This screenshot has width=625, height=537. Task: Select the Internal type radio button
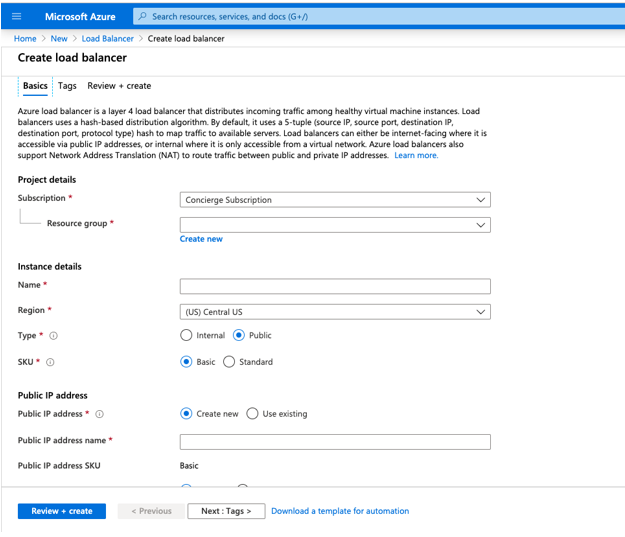186,336
